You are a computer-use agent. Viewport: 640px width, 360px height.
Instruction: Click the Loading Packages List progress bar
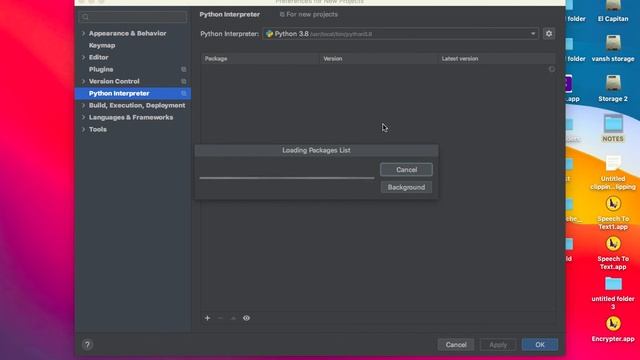coord(287,178)
